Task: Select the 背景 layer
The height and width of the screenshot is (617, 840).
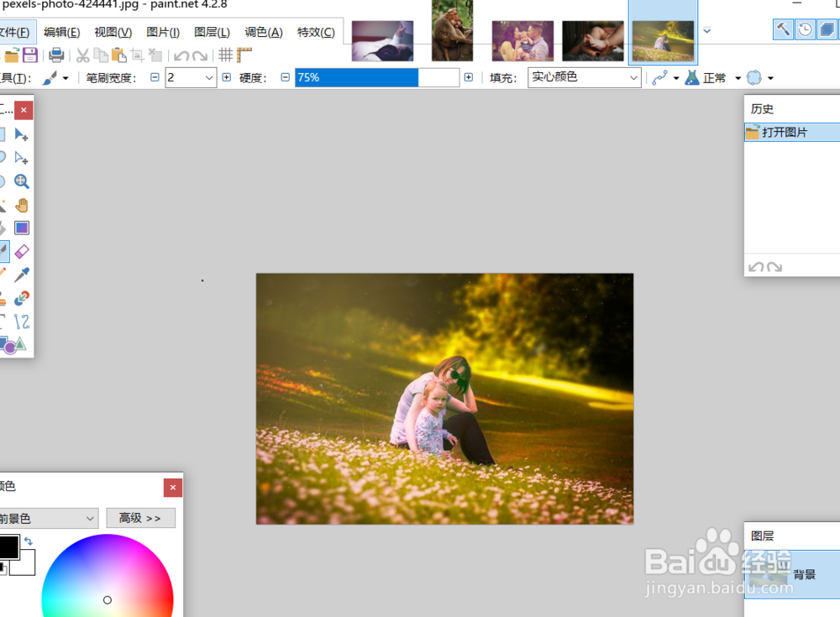Action: (x=792, y=574)
